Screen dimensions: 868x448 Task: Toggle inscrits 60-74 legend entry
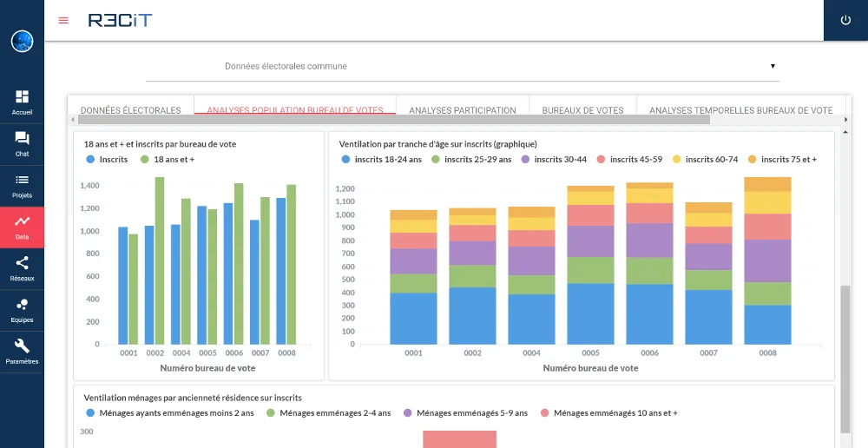pyautogui.click(x=705, y=160)
